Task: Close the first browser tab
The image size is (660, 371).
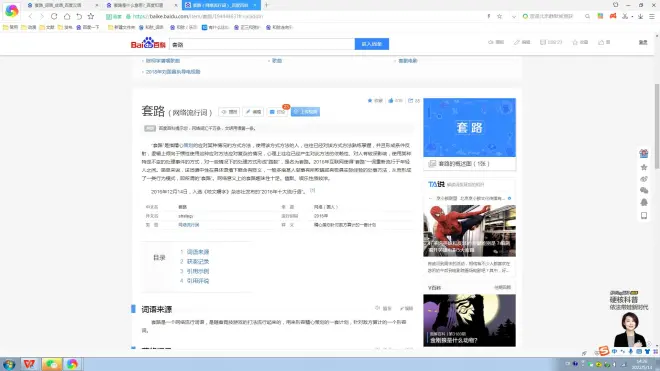Action: (x=97, y=5)
